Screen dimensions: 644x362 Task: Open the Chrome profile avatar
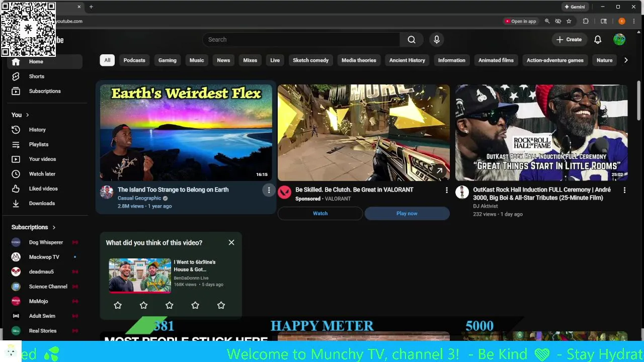[x=622, y=21]
